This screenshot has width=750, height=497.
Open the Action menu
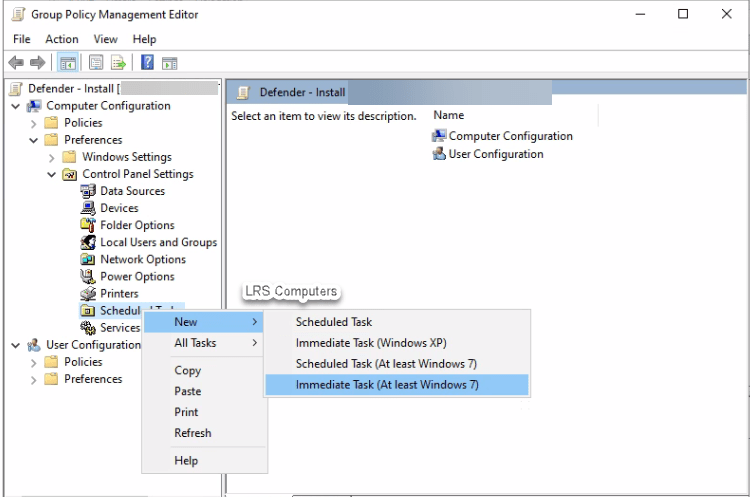[62, 39]
